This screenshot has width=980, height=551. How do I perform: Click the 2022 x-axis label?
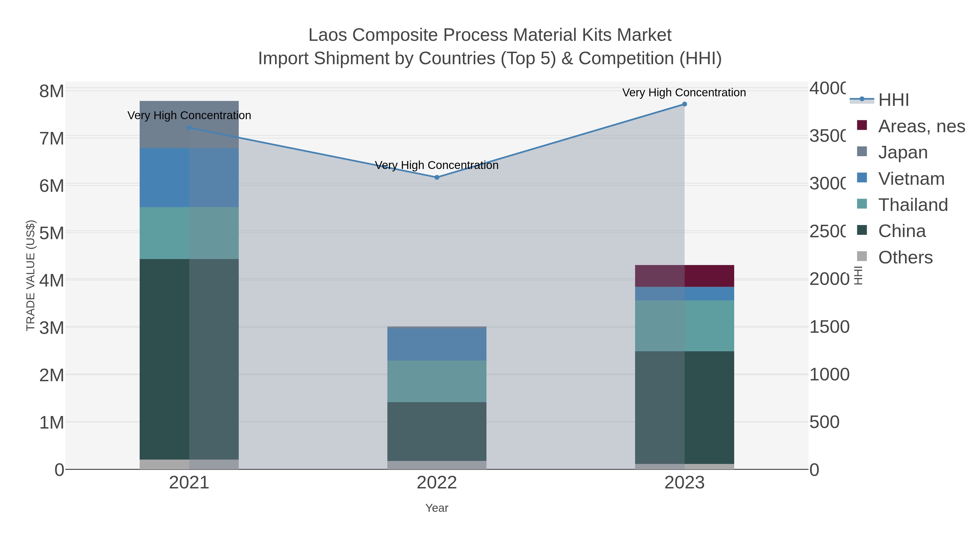(x=437, y=483)
